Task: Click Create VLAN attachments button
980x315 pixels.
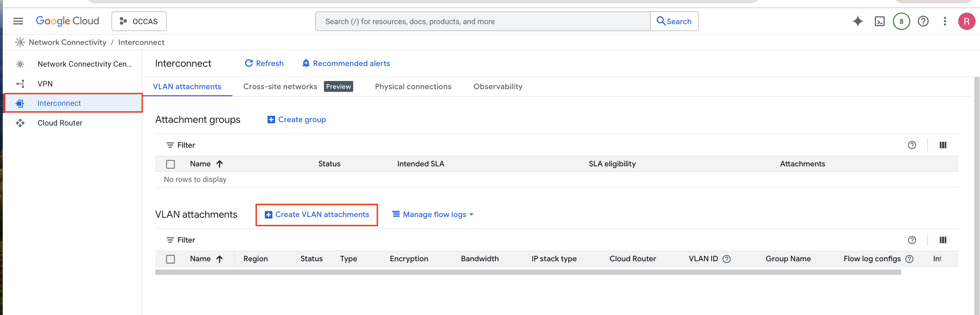Action: pos(316,215)
